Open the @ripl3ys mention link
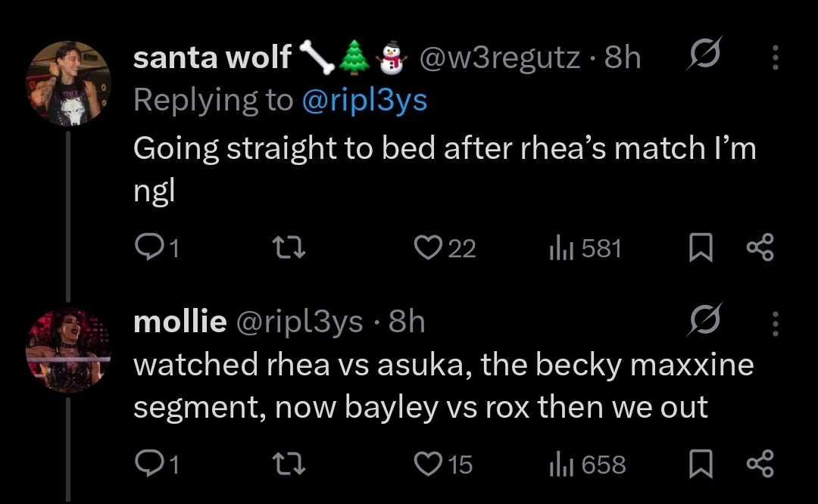The width and height of the screenshot is (818, 504). click(364, 101)
